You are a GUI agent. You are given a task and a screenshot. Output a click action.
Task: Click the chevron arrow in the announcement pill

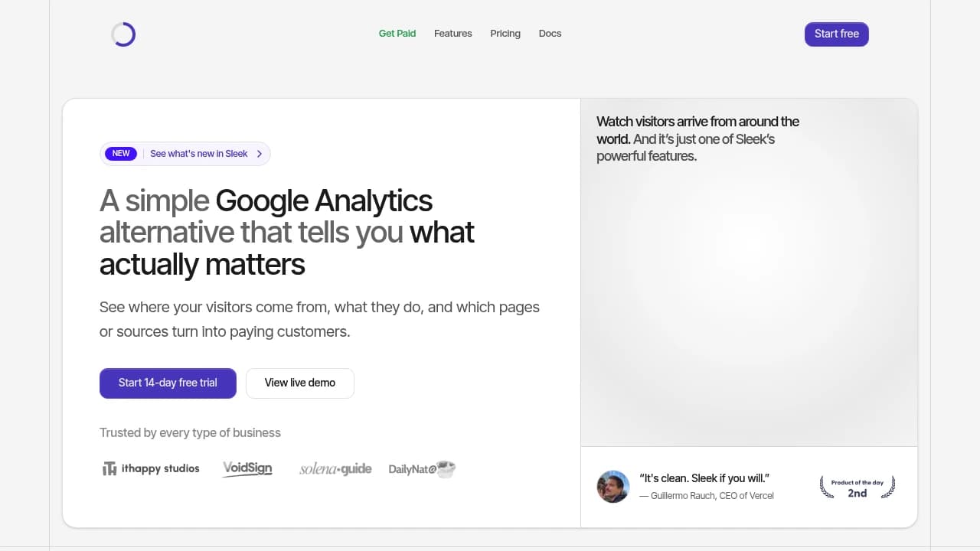[x=260, y=154]
